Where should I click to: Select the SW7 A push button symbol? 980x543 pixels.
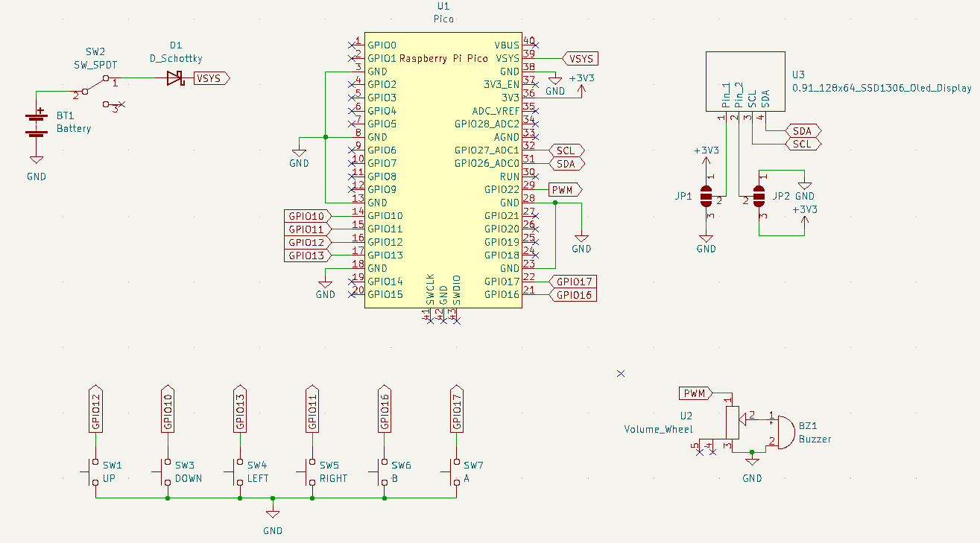coord(454,471)
